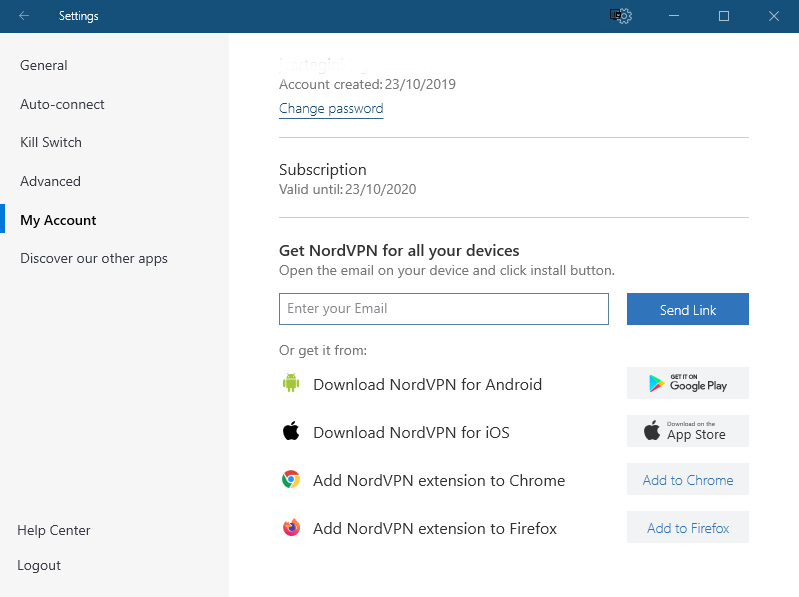Click the 'Account created: 23/10/2019' text
This screenshot has width=799, height=597.
pyautogui.click(x=367, y=85)
